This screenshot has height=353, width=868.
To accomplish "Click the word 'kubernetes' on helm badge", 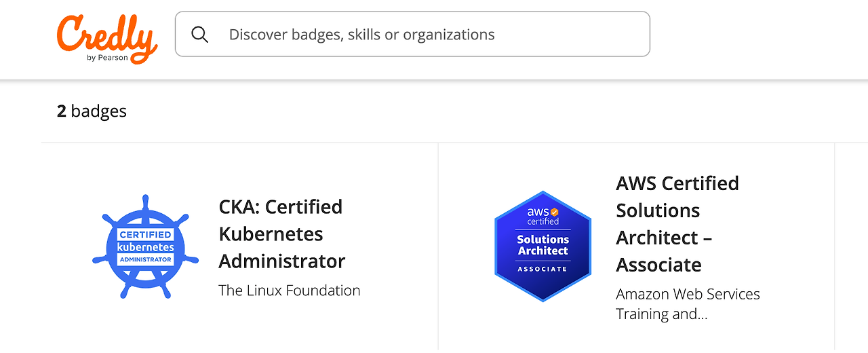I will pyautogui.click(x=146, y=247).
